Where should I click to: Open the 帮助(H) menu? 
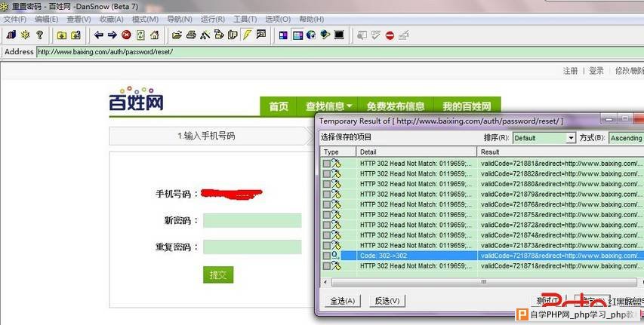coord(311,20)
